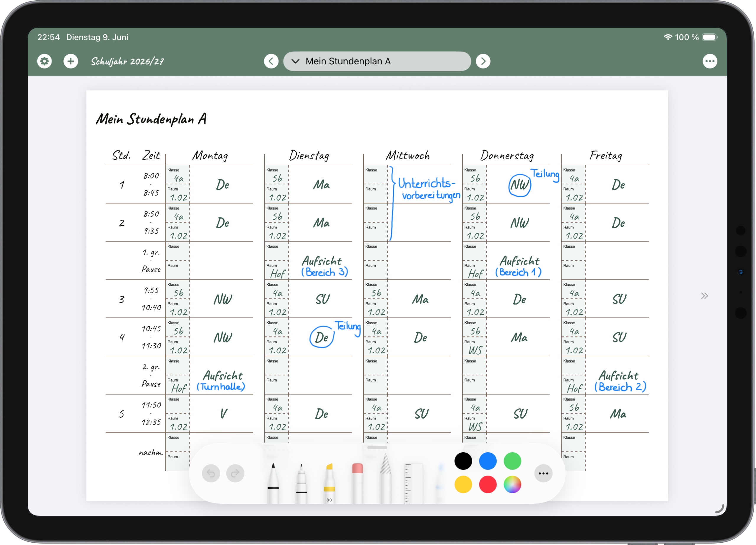756x545 pixels.
Task: Open drawing toolbar more options
Action: point(543,473)
